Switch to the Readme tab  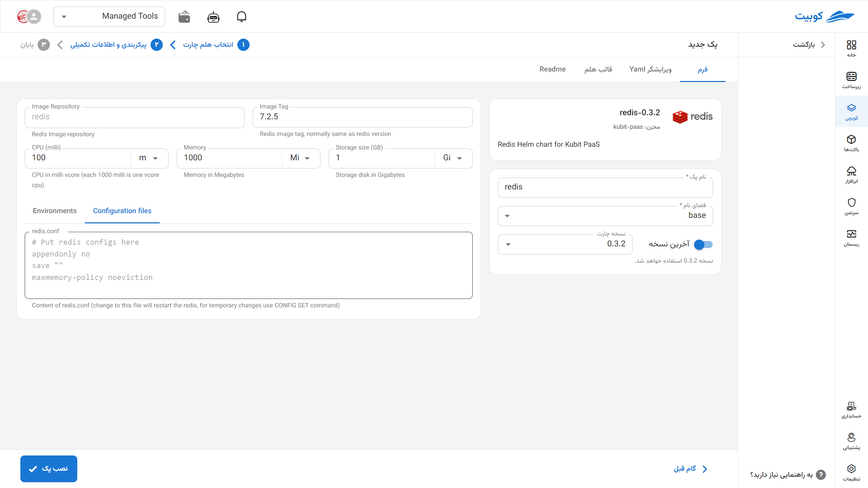click(x=553, y=69)
